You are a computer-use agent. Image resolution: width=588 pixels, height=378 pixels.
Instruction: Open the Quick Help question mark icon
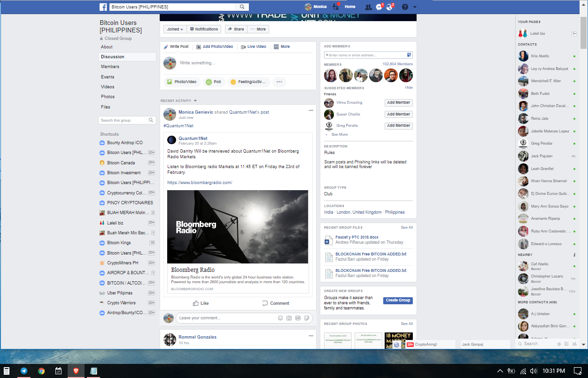tap(405, 7)
